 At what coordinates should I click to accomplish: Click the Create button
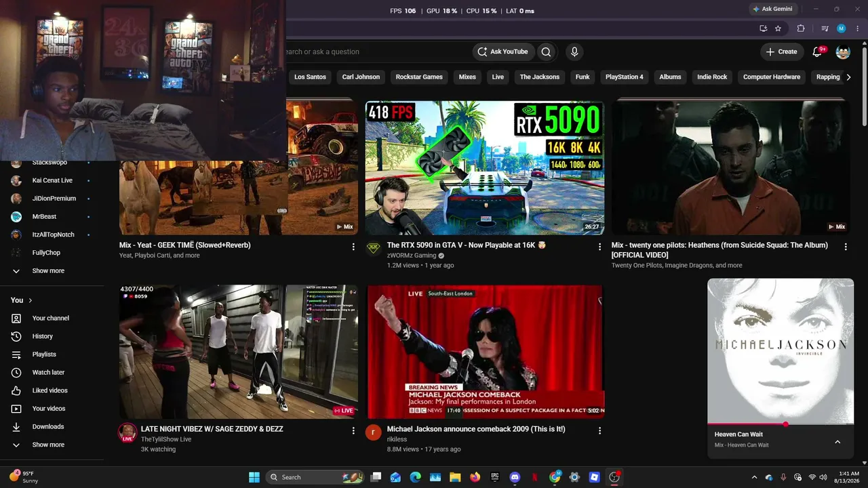[x=781, y=52]
